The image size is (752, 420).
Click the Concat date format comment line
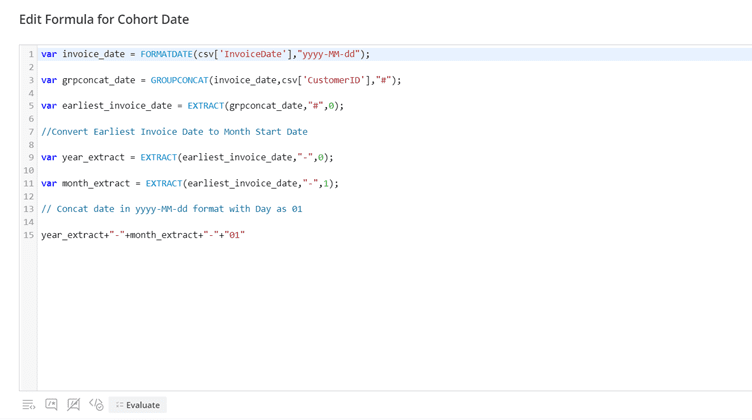point(171,209)
